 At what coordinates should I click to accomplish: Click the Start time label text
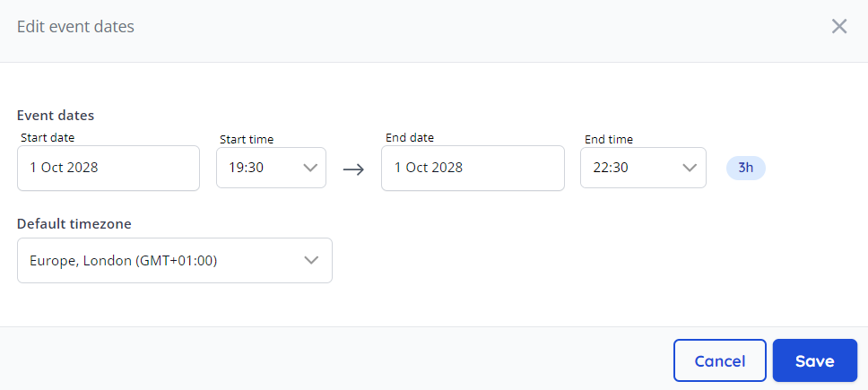[247, 139]
